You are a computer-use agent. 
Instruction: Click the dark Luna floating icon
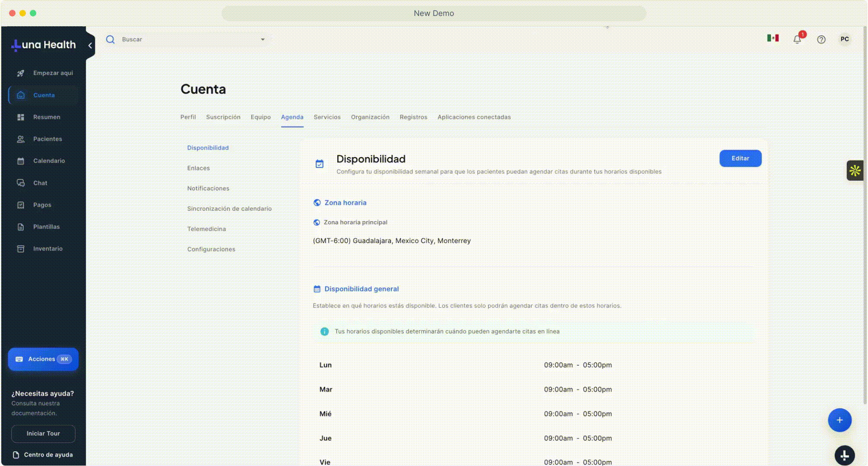844,455
